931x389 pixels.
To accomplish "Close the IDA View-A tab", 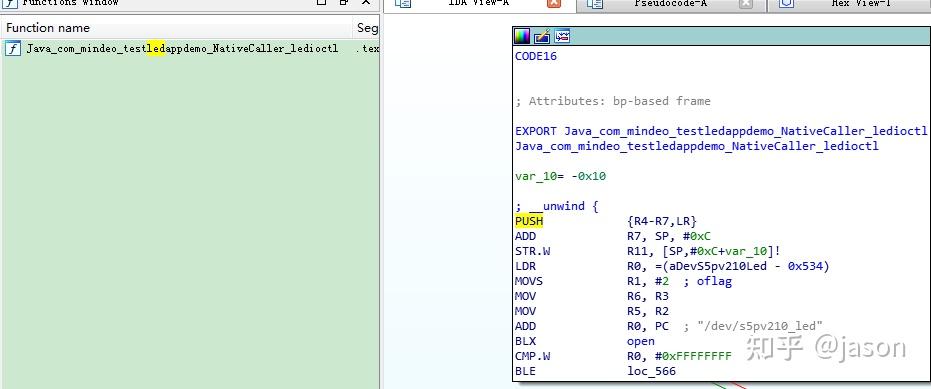I will [553, 4].
